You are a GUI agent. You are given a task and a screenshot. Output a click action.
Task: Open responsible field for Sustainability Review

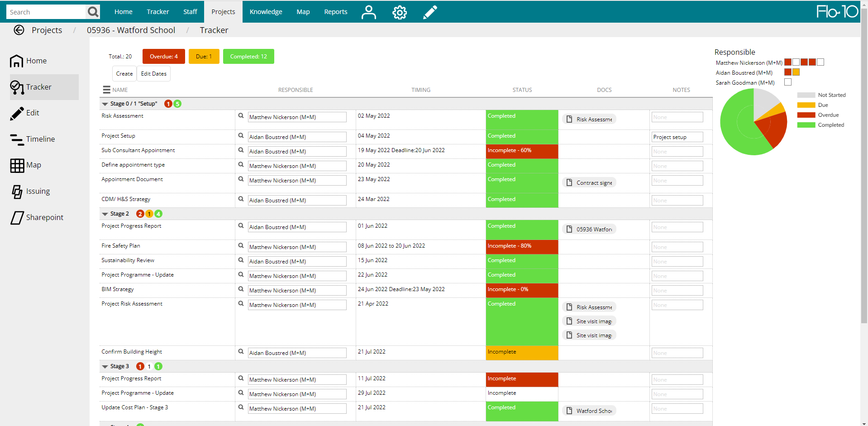(297, 261)
